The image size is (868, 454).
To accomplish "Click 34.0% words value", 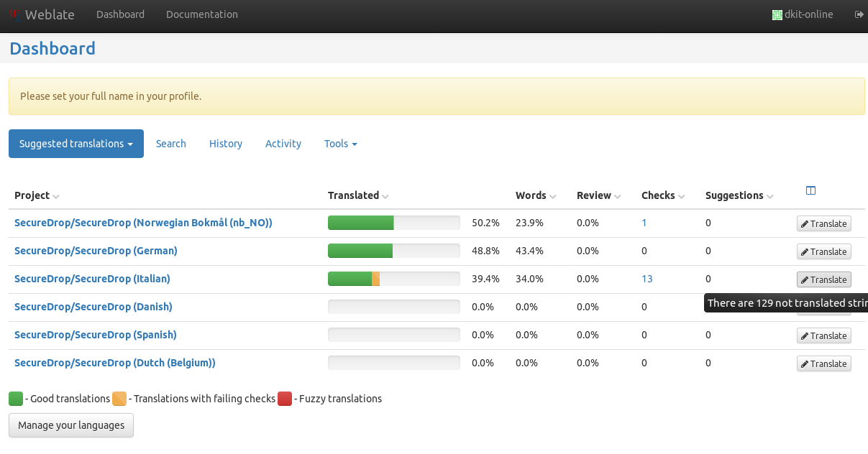I will click(529, 279).
